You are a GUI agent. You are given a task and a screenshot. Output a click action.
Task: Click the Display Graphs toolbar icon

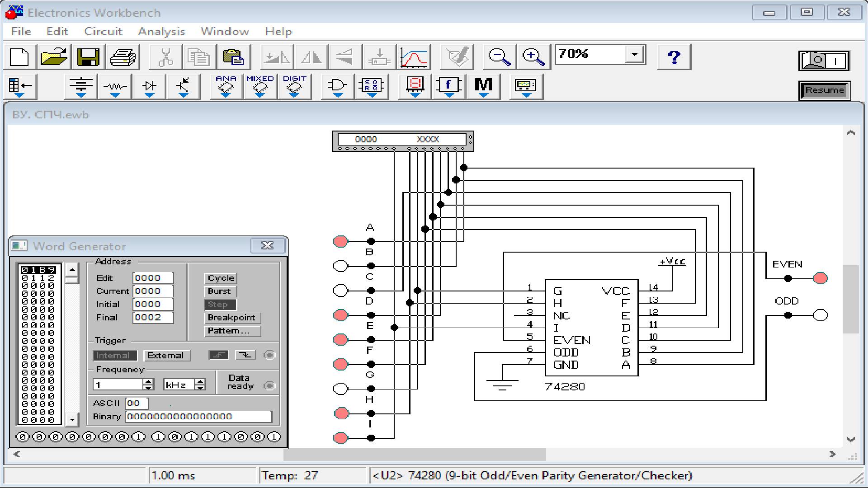click(414, 57)
